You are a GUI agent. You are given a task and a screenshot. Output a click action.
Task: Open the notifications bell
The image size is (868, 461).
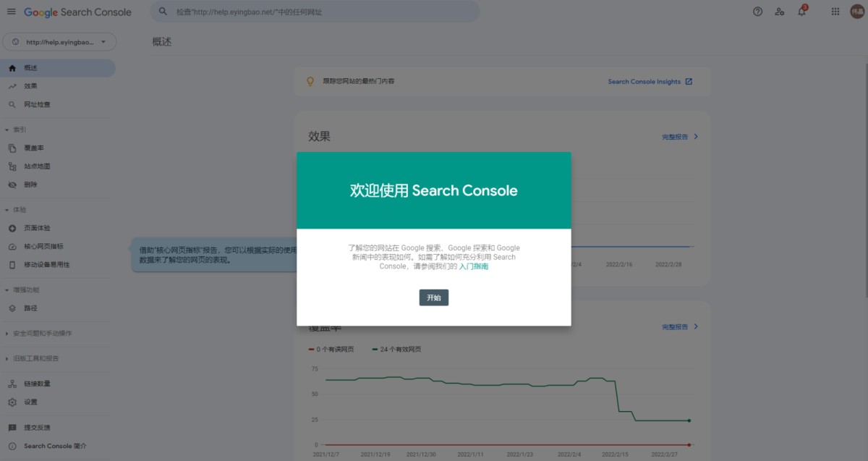pos(801,12)
